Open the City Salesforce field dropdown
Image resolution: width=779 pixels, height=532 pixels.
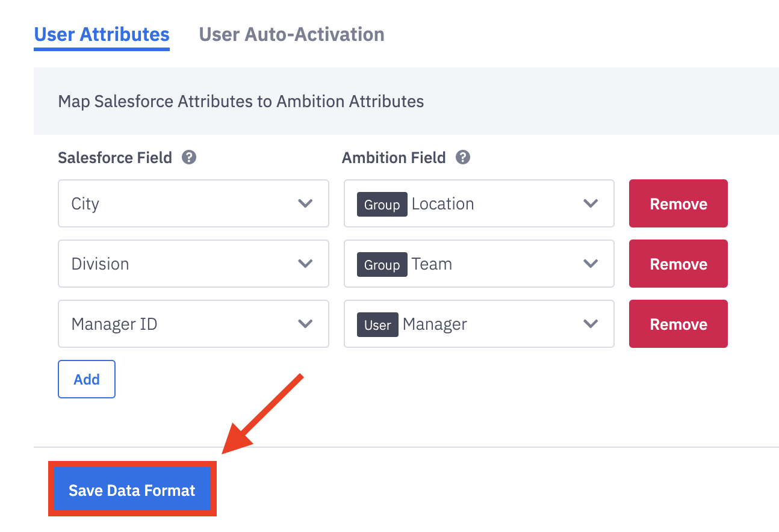[x=193, y=203]
